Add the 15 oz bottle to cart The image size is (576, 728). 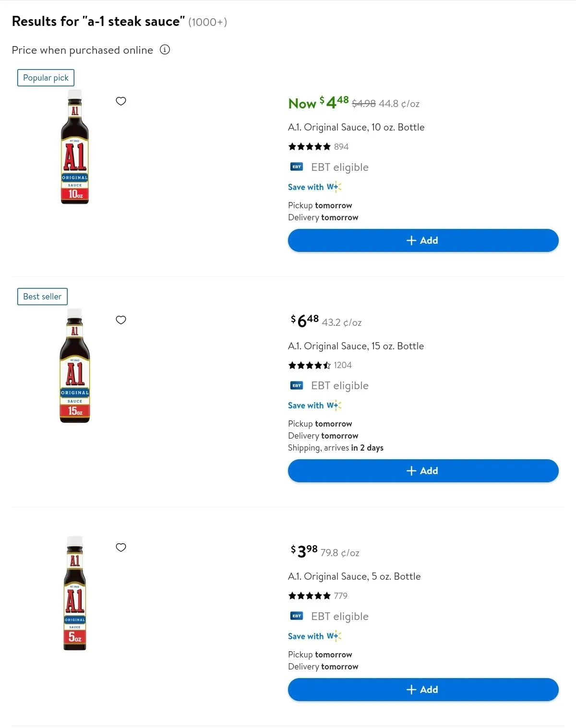coord(423,471)
